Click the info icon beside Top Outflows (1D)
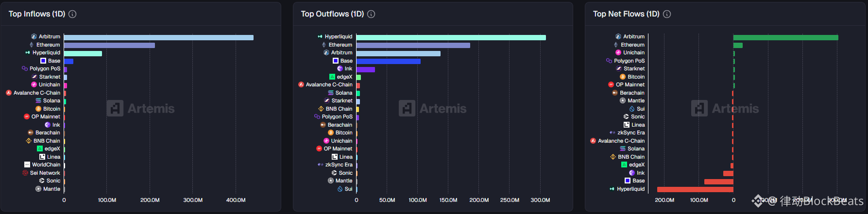This screenshot has width=868, height=214. [371, 14]
